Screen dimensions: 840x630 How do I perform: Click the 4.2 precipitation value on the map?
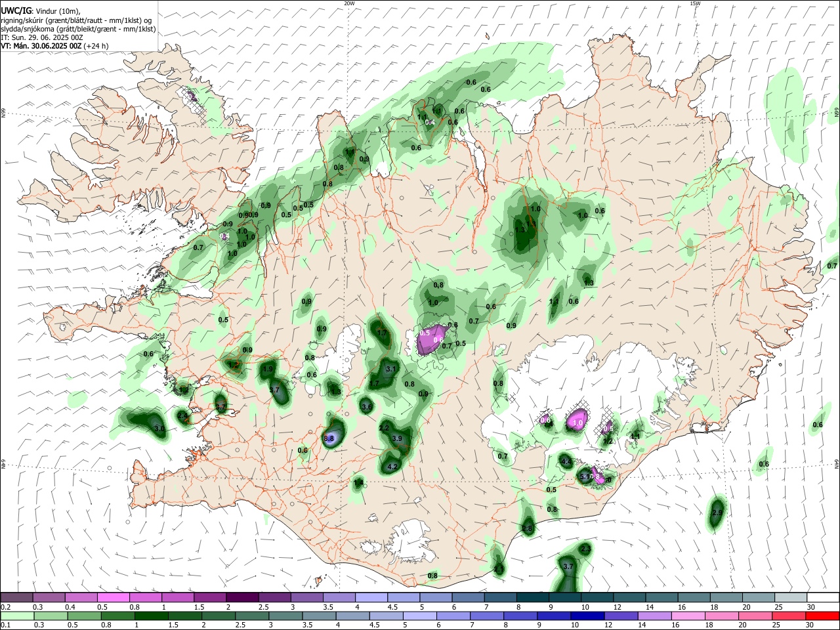click(393, 467)
